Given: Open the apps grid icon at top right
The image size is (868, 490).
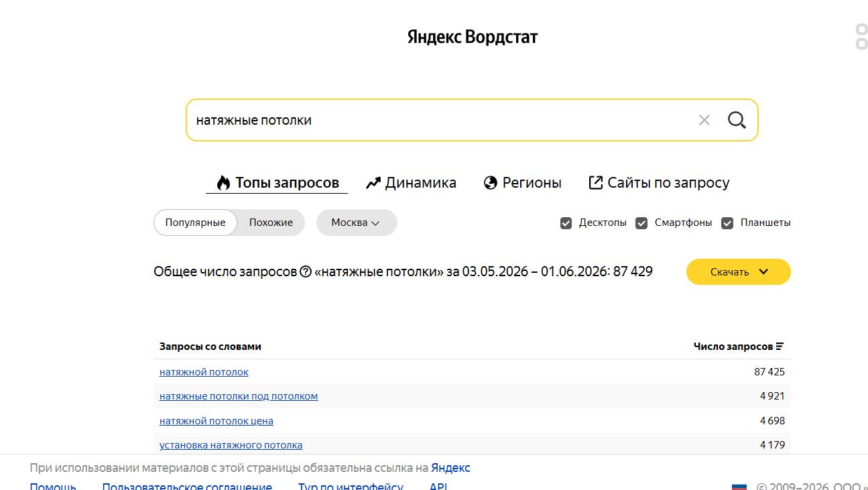Looking at the screenshot, I should (x=862, y=37).
